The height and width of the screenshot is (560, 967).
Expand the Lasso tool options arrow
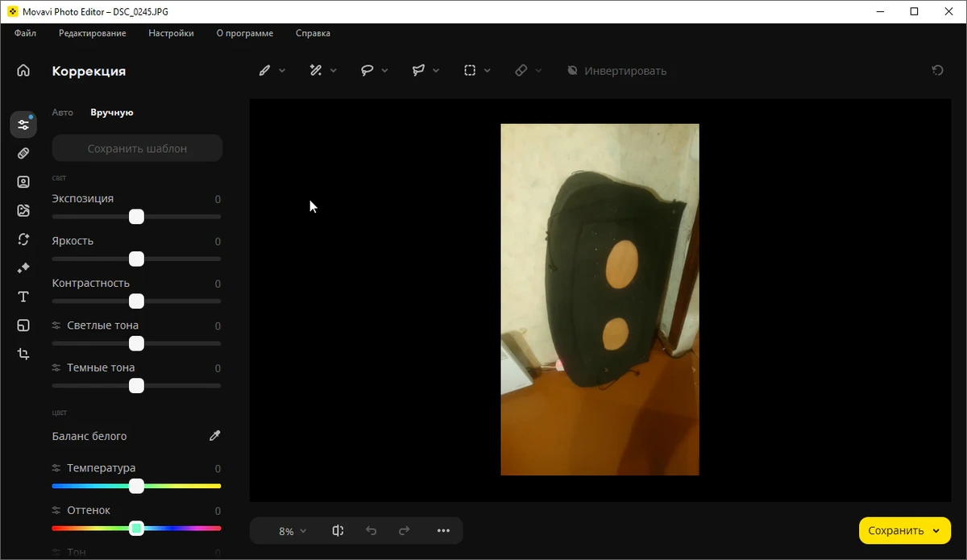(x=385, y=71)
